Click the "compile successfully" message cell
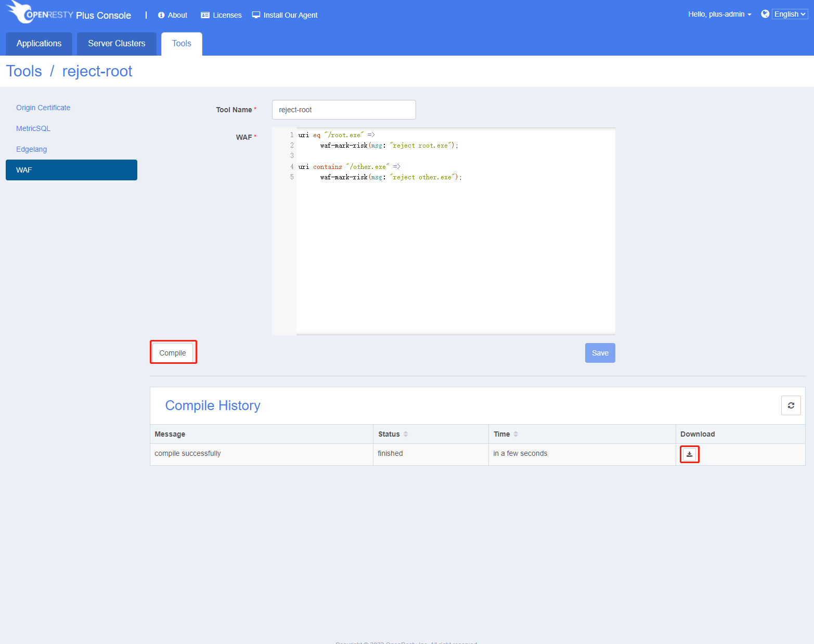This screenshot has height=644, width=814. click(x=188, y=453)
